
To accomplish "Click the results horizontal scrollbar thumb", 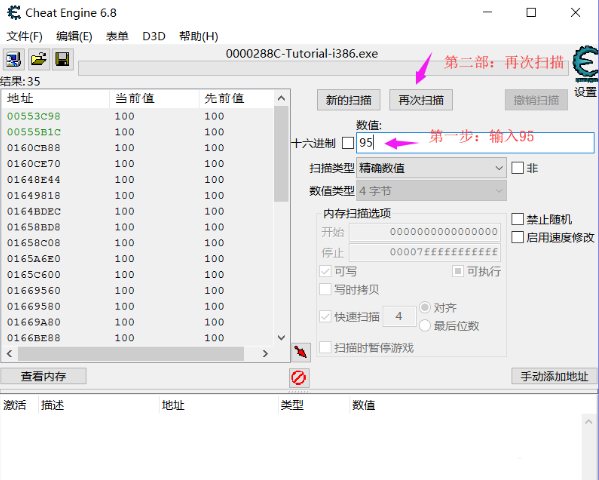I will tap(131, 354).
